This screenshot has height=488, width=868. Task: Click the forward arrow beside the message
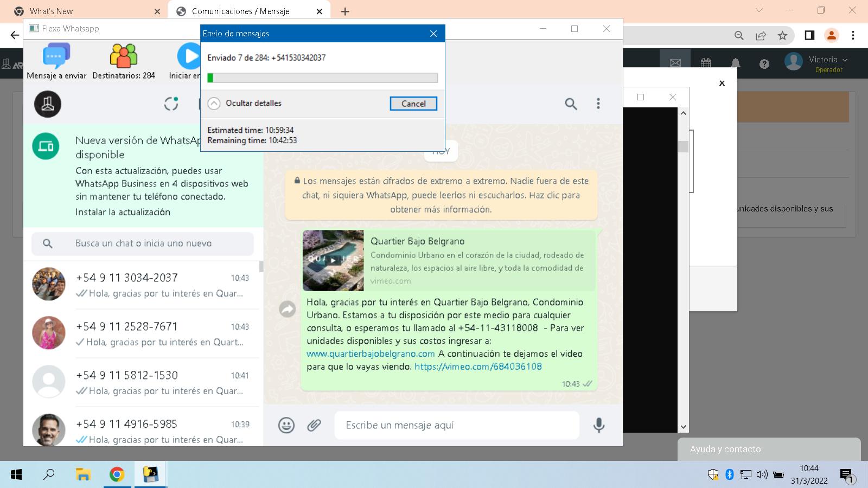288,309
